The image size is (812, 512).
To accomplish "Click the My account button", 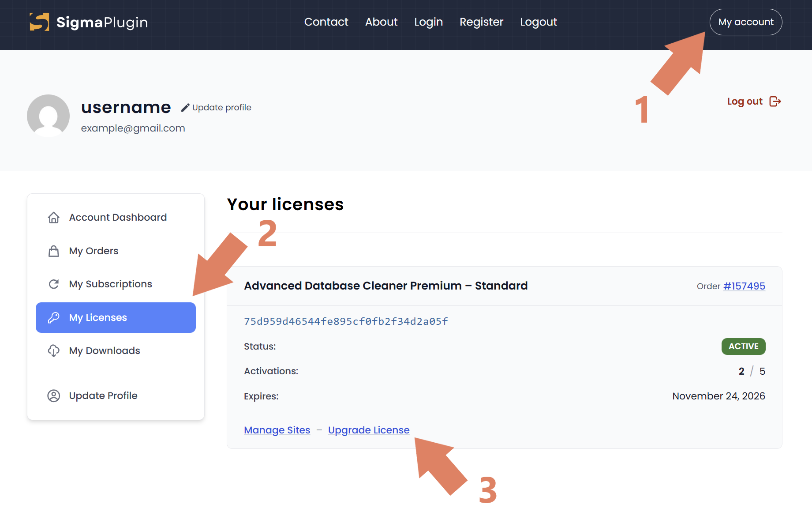I will 746,22.
